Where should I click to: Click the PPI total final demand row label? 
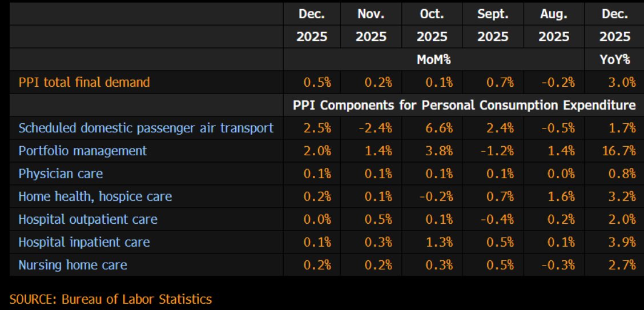[x=84, y=82]
